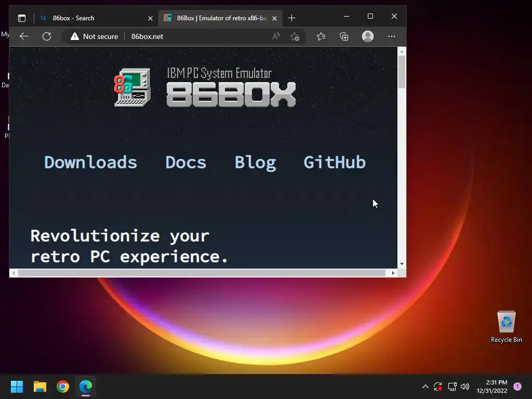Launch Google Chrome from the taskbar
532x399 pixels.
[63, 387]
